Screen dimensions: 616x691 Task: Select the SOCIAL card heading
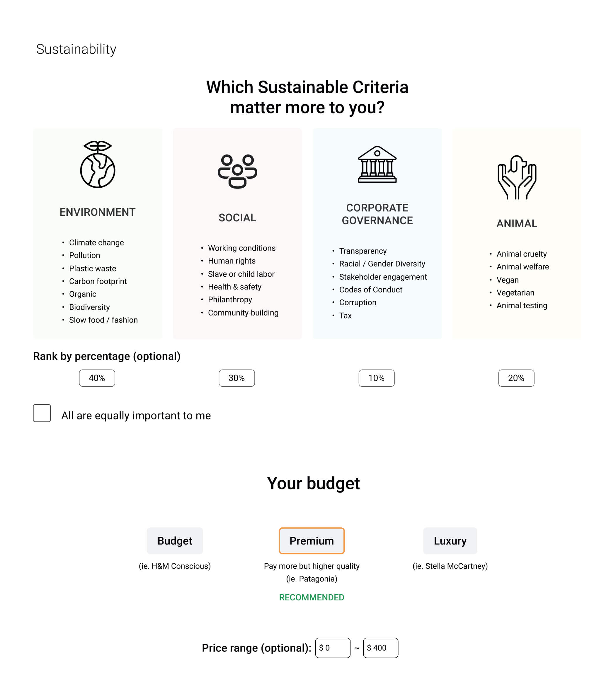[x=237, y=218]
